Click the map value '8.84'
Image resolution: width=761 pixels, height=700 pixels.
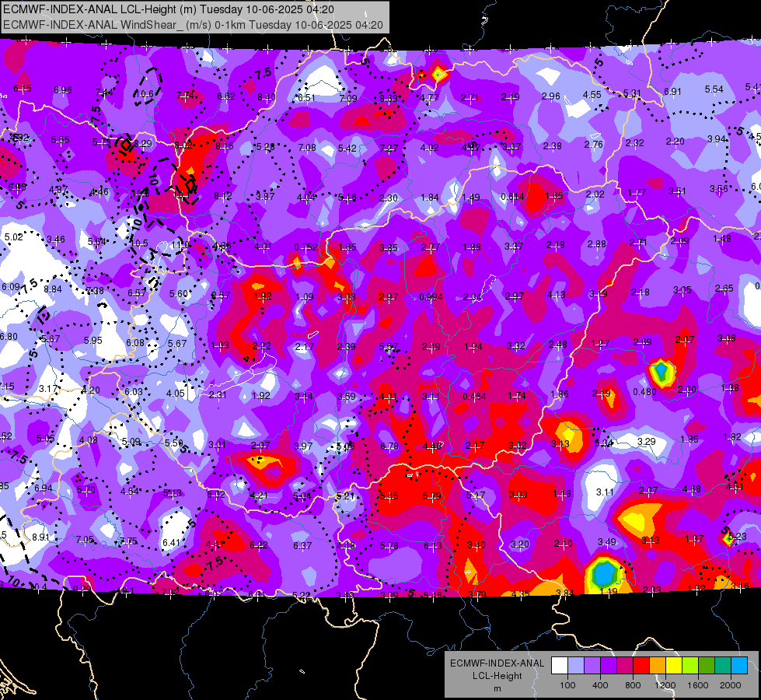[x=53, y=289]
